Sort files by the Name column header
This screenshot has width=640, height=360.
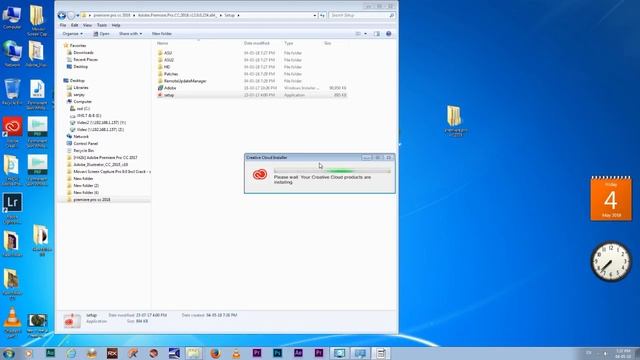[162, 43]
